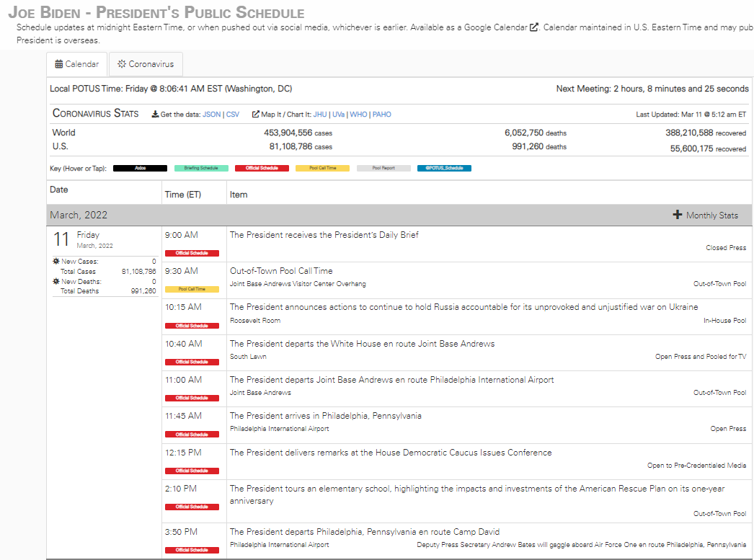Screen dimensions: 754x560
Task: Click Official Schedule tag under 11:45 AM
Action: point(192,435)
